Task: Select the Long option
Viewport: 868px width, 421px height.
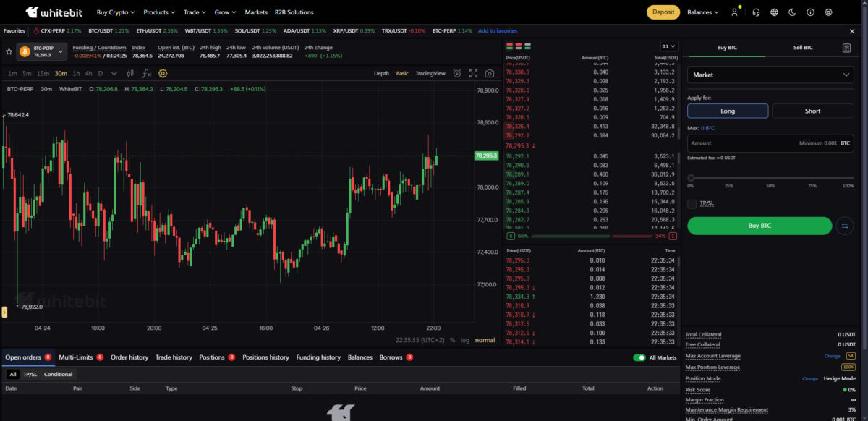Action: point(728,111)
